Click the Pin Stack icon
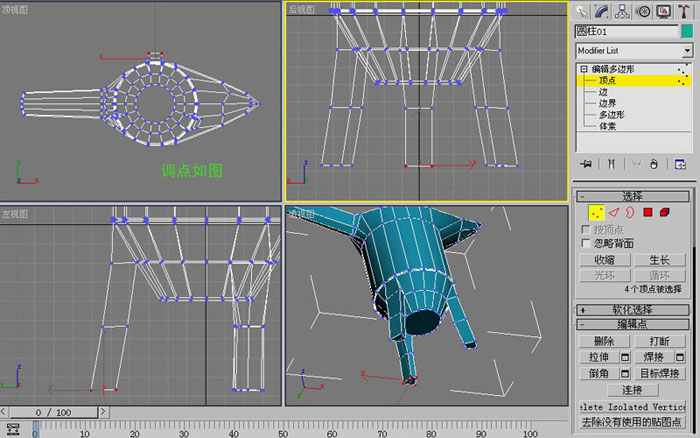700x438 pixels. (x=586, y=164)
